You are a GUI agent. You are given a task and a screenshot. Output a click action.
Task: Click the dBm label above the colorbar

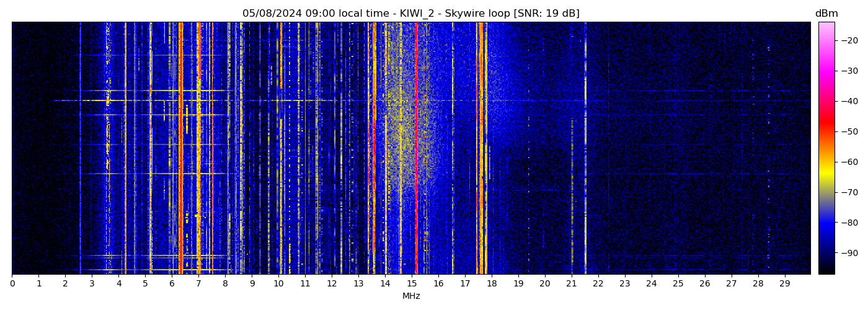click(x=826, y=14)
